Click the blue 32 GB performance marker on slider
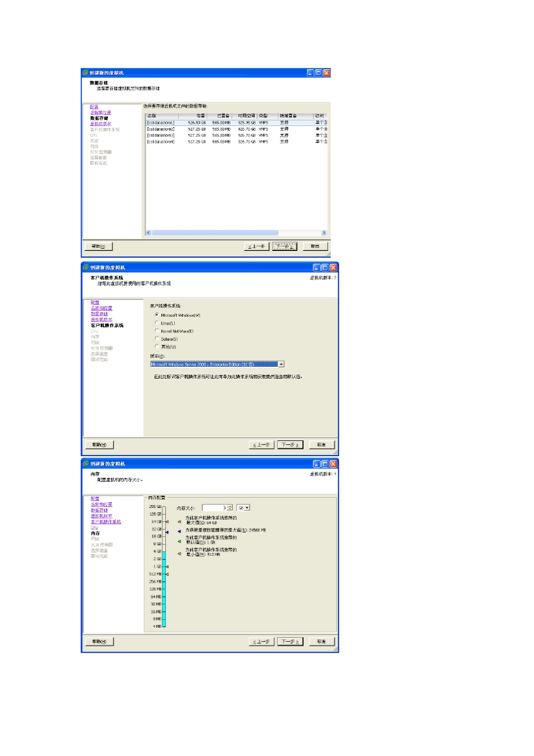Screen dimensions: 534x756 [167, 532]
